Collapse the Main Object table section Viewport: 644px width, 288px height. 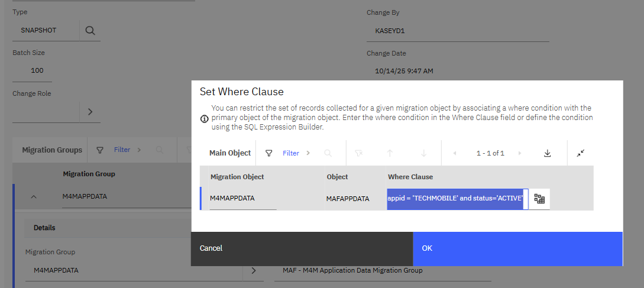point(581,153)
